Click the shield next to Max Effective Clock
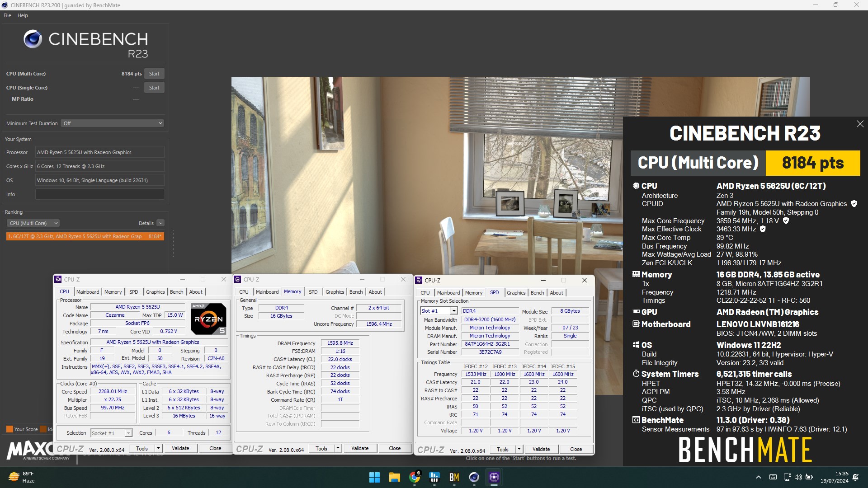The height and width of the screenshot is (488, 868). point(763,229)
